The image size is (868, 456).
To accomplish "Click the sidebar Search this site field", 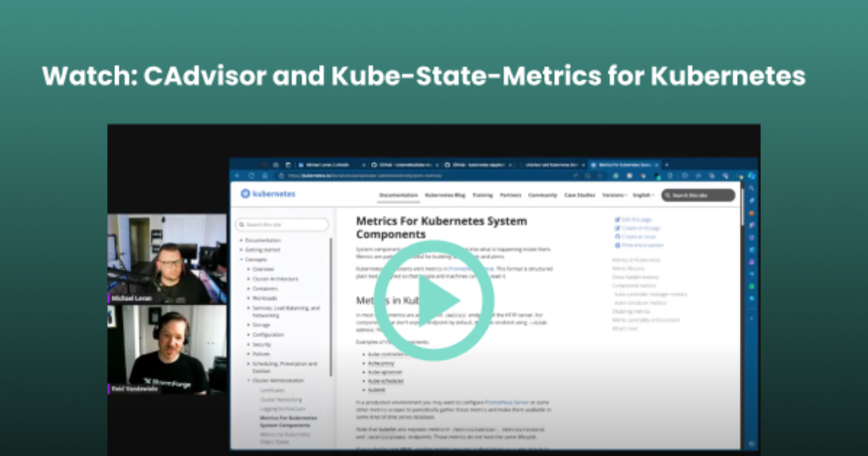I will coord(282,225).
